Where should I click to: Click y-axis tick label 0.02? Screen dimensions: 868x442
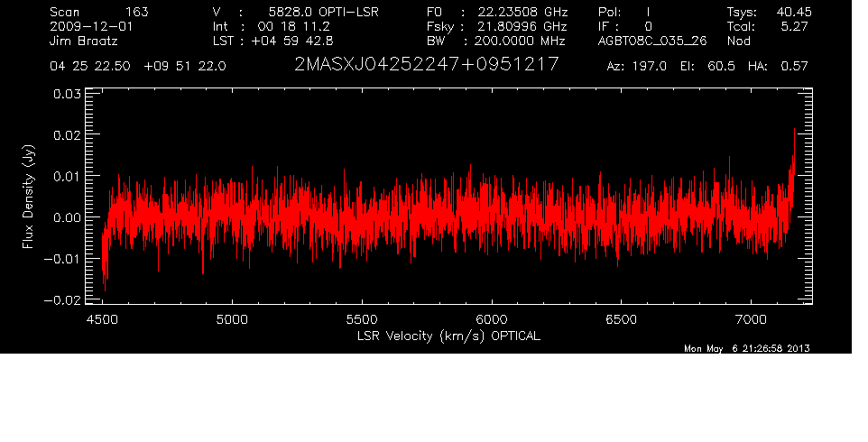point(67,135)
